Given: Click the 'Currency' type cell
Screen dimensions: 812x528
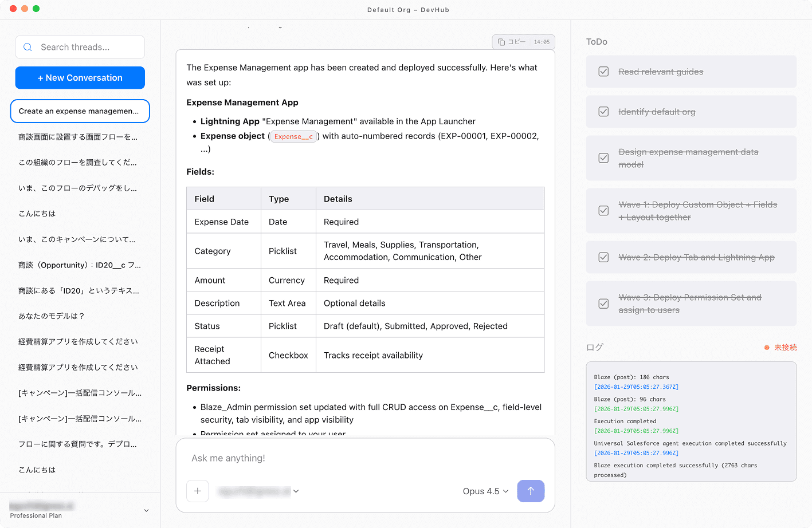Looking at the screenshot, I should pos(288,280).
